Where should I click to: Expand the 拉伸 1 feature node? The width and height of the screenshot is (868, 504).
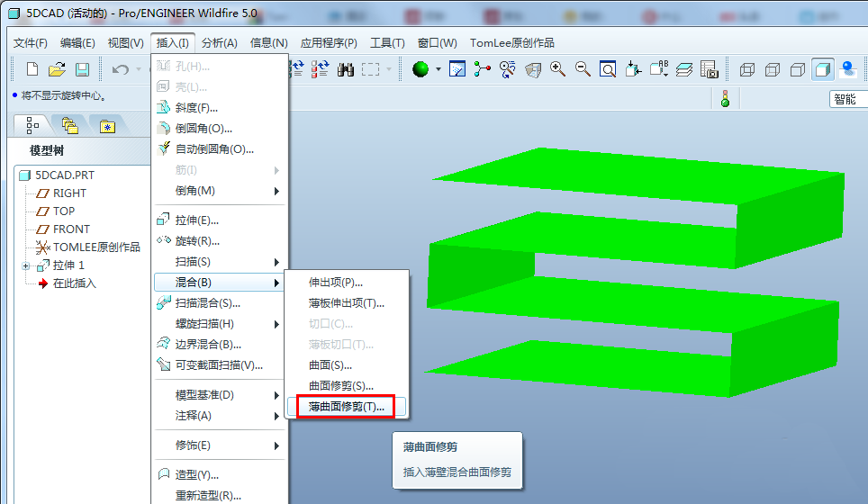pos(25,266)
